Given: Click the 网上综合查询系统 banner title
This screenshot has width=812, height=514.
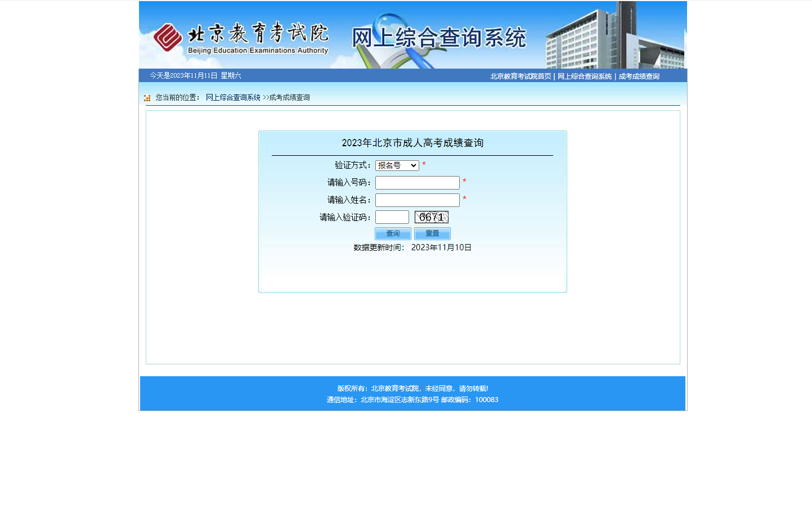Looking at the screenshot, I should coord(439,38).
